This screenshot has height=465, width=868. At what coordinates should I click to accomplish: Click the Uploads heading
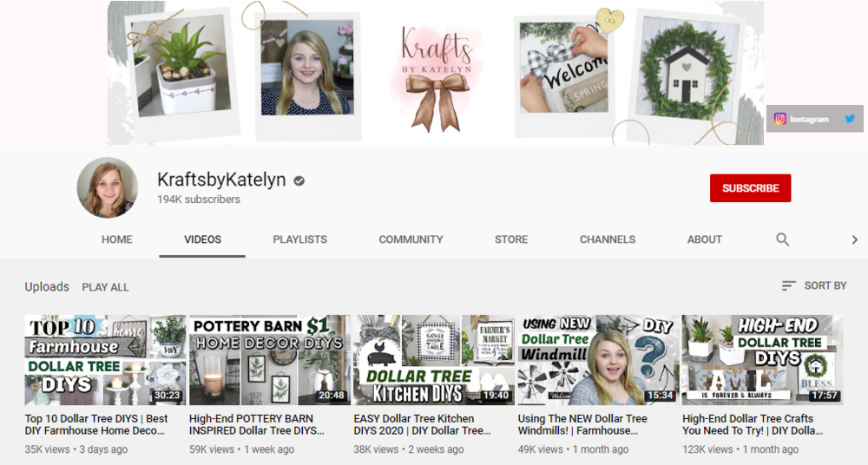(47, 287)
